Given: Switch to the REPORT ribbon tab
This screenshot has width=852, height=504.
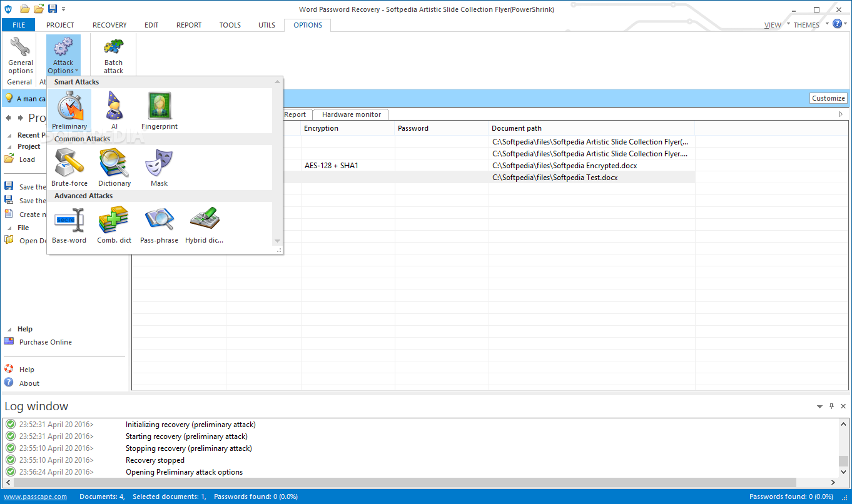Looking at the screenshot, I should (189, 25).
